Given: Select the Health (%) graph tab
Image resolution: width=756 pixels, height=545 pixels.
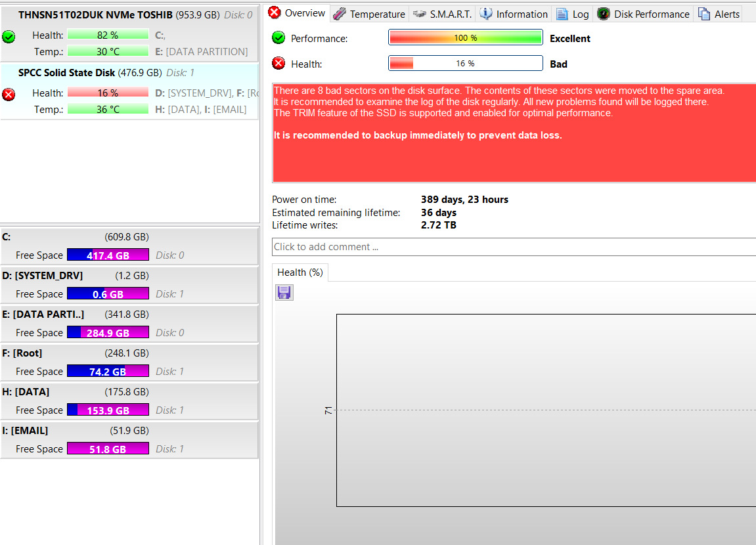Looking at the screenshot, I should [300, 272].
